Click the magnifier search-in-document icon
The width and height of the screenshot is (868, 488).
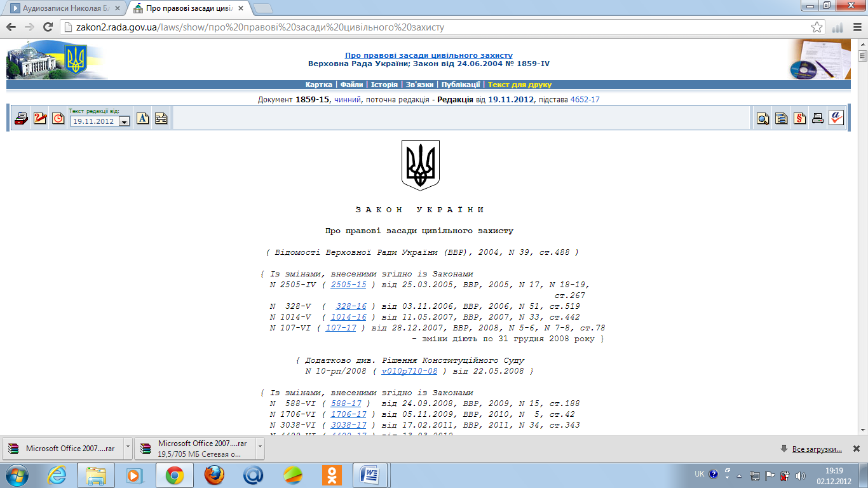tap(763, 118)
